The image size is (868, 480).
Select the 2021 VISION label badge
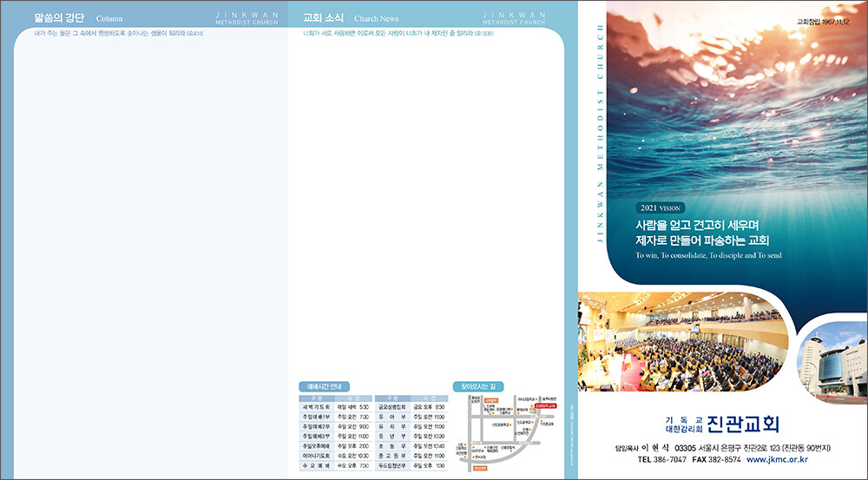(661, 208)
